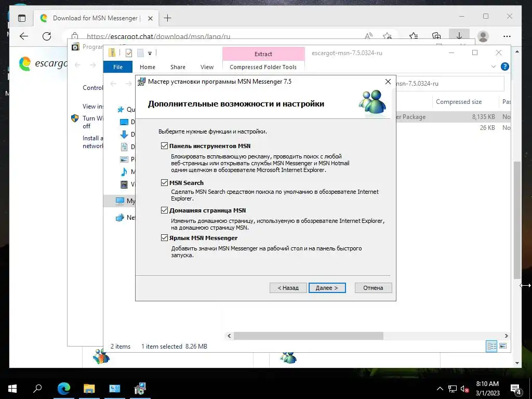Open Windows taskbar search
532x399 pixels.
pos(37,389)
